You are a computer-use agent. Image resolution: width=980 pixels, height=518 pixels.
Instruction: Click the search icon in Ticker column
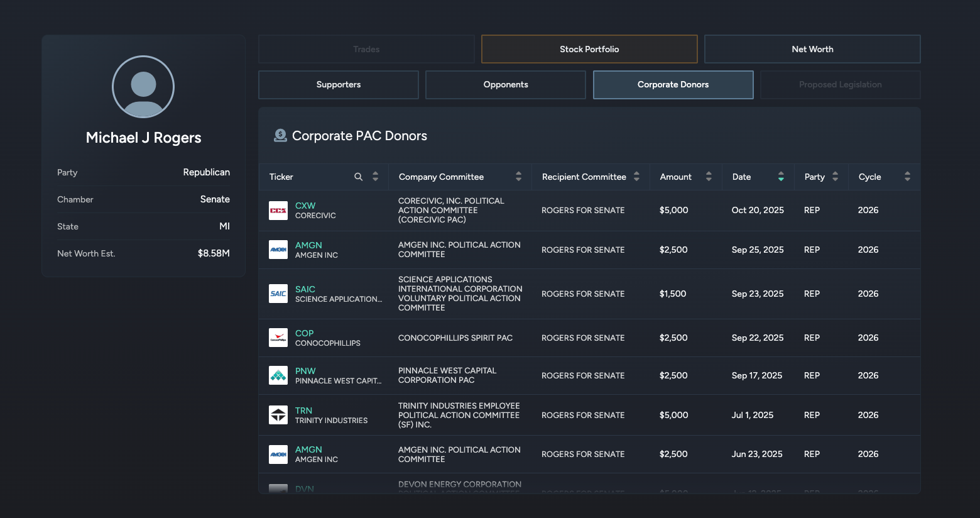tap(358, 177)
